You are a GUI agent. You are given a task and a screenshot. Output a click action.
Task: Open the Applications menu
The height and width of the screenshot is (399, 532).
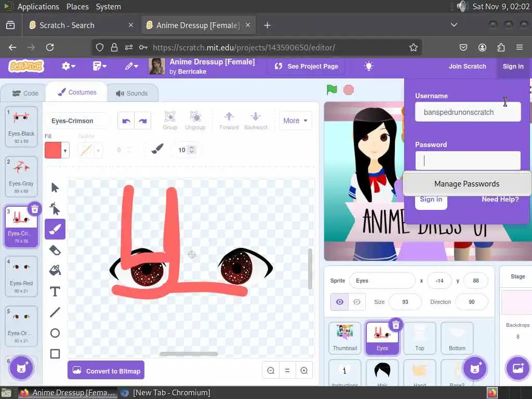click(x=38, y=7)
